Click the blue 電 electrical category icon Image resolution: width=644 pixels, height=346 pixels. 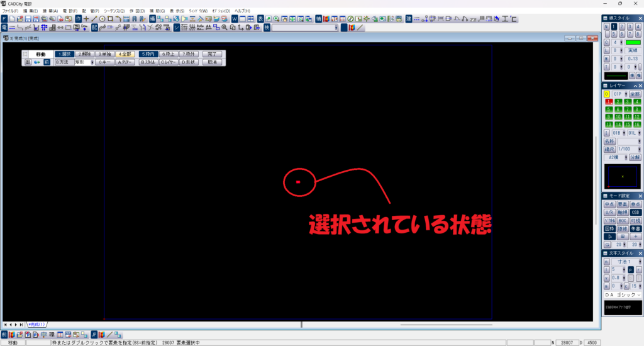pos(4,28)
